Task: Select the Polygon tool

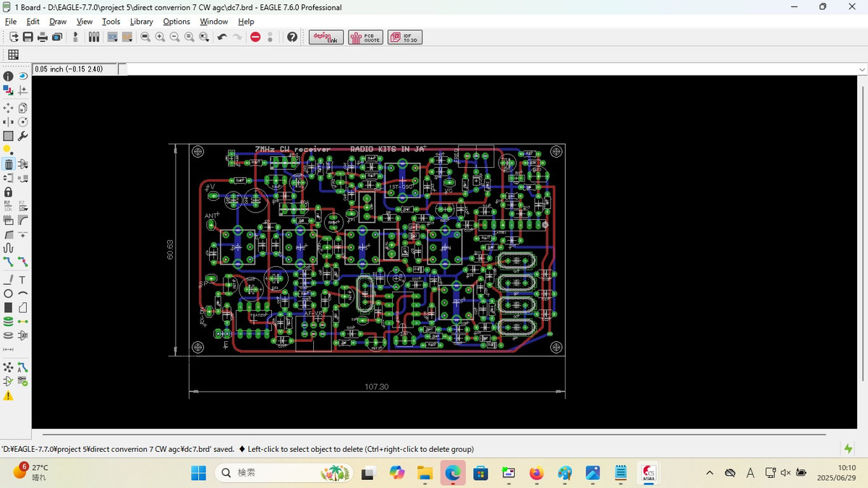Action: tap(23, 307)
